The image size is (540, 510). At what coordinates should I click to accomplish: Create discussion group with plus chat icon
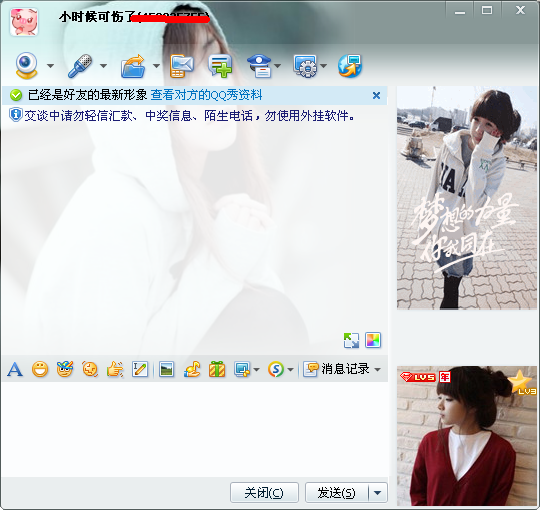pyautogui.click(x=220, y=66)
